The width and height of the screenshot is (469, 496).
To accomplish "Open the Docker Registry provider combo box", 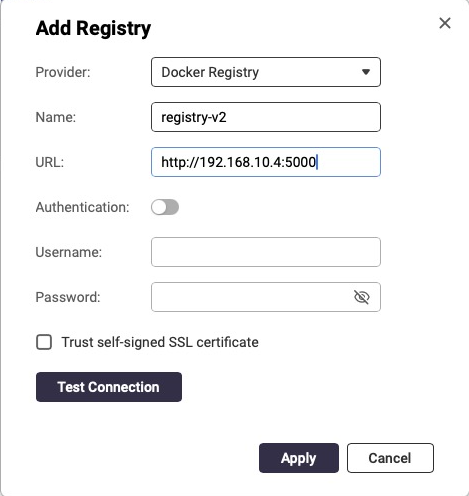I will point(266,72).
